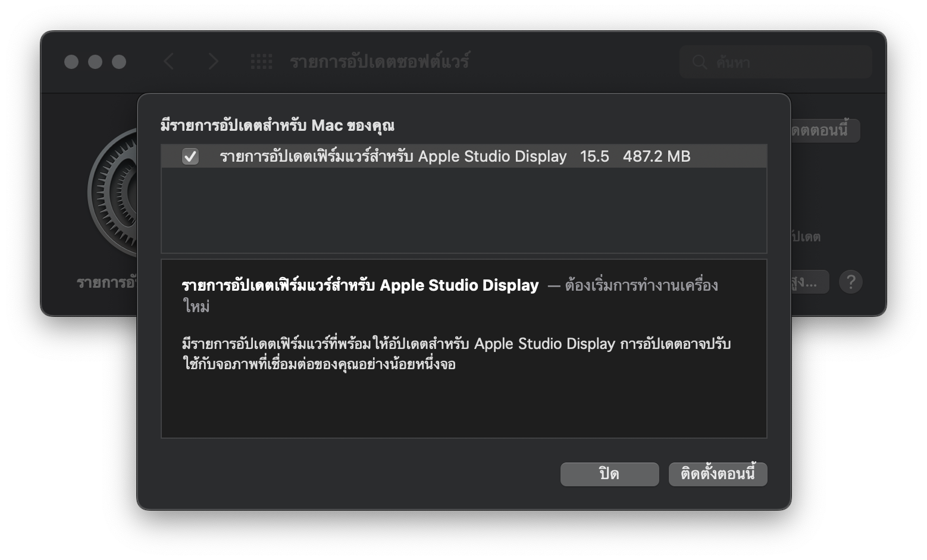Click the partially hidden advanced button

[810, 282]
